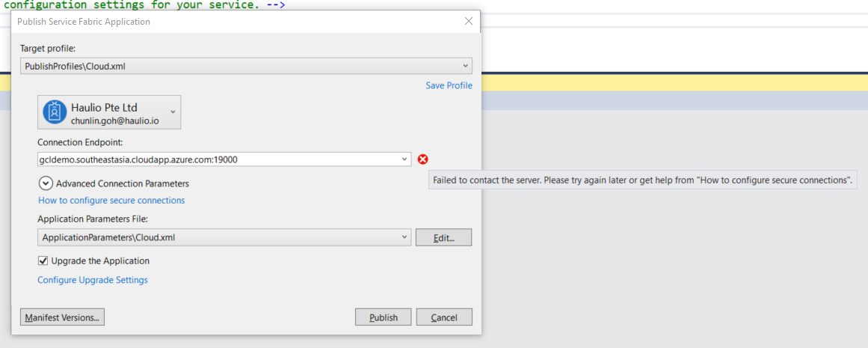Cancel the publish dialog
Viewport: 868px width, 348px height.
tap(444, 317)
